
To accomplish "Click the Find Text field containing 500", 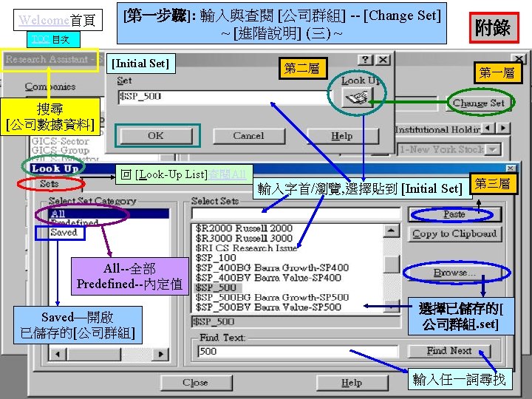I will (x=298, y=351).
